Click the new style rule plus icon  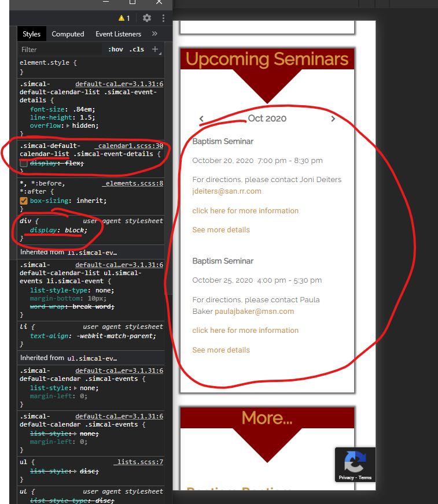(155, 50)
